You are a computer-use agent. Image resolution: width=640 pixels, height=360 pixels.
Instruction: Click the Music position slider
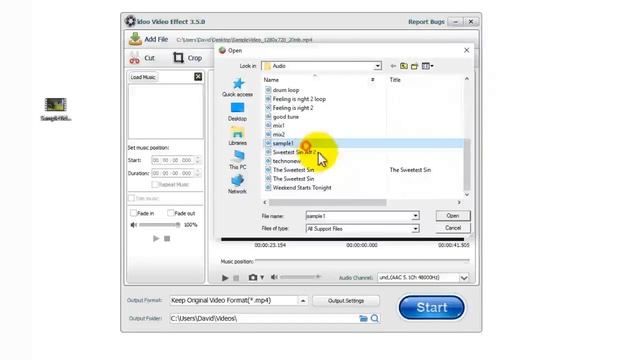[362, 261]
